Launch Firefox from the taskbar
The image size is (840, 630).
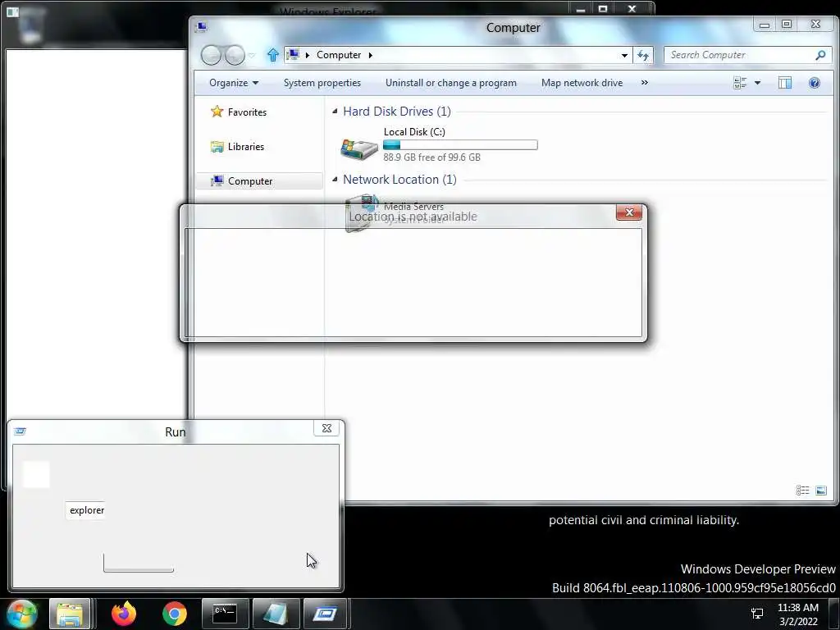point(124,614)
